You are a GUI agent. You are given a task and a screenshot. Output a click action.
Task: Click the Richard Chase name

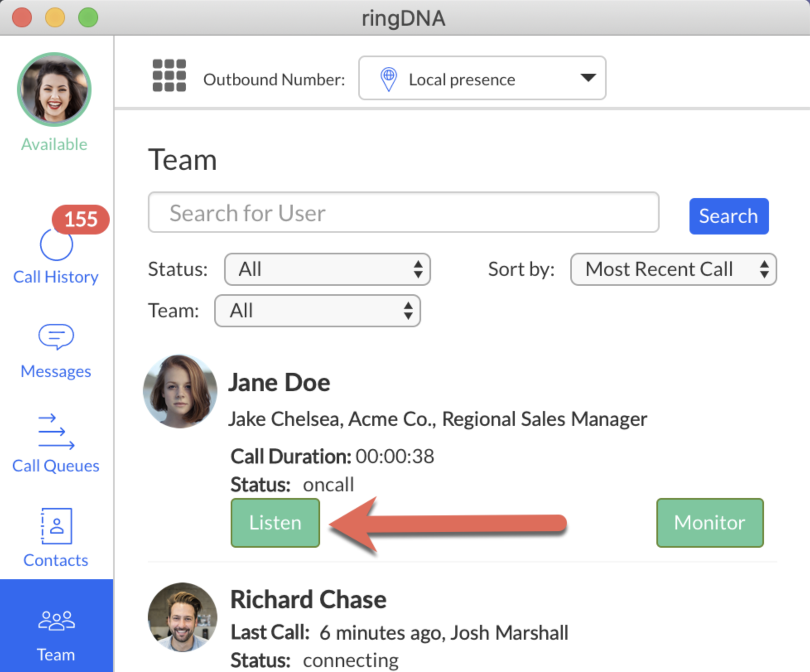(309, 600)
